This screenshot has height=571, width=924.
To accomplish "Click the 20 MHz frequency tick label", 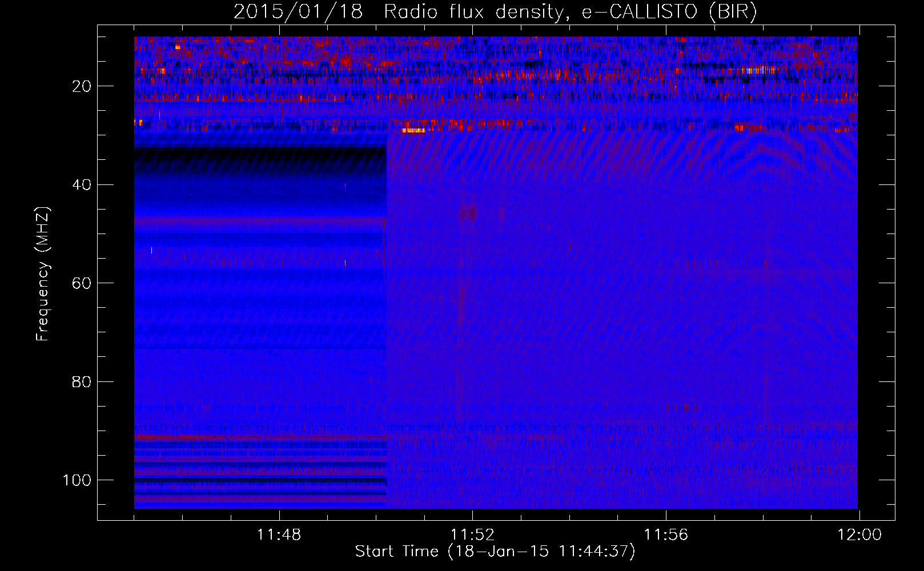I will coord(82,86).
